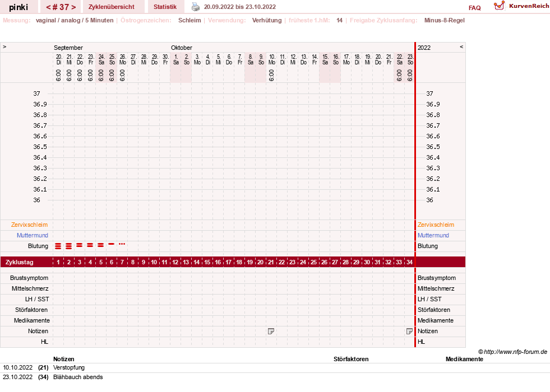Select cycle day 1 in Zyklustag bar
This screenshot has height=392, width=550.
58,262
